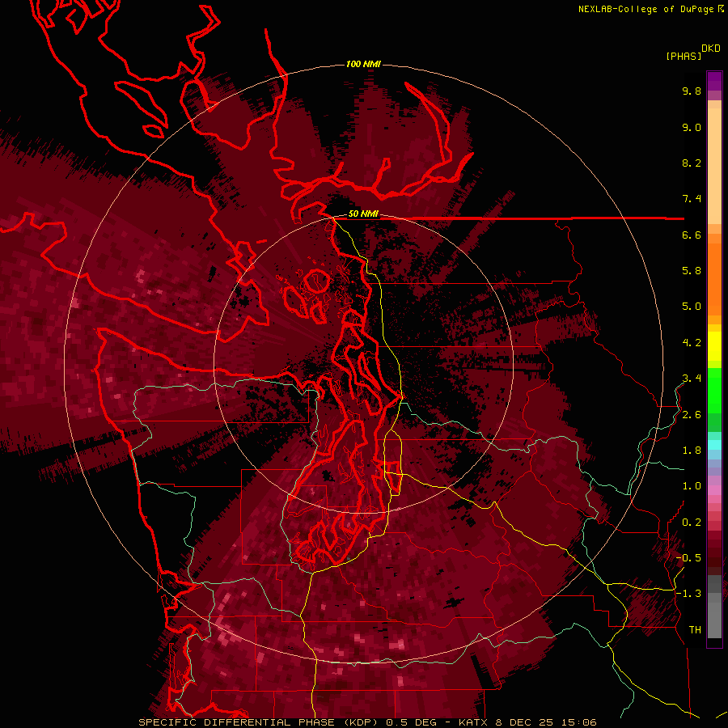
Task: Click the 100 NMI range ring label
Action: [363, 64]
